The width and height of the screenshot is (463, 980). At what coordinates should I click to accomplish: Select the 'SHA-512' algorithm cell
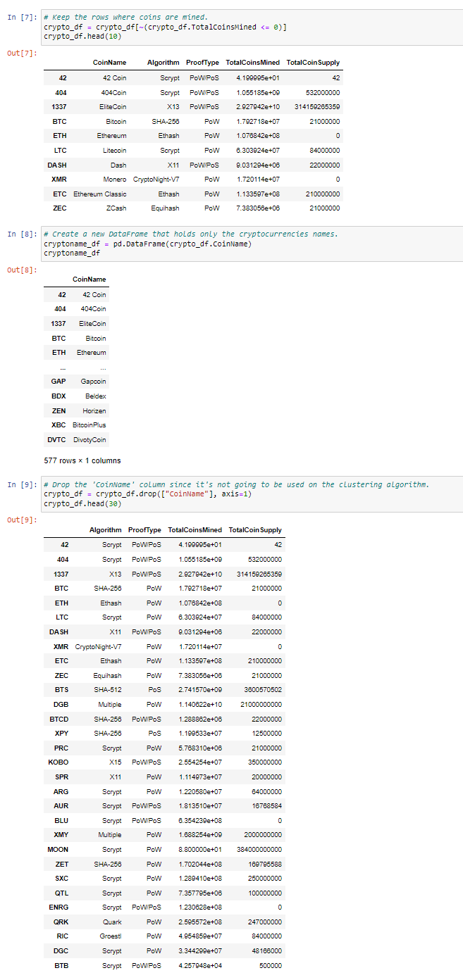(108, 690)
